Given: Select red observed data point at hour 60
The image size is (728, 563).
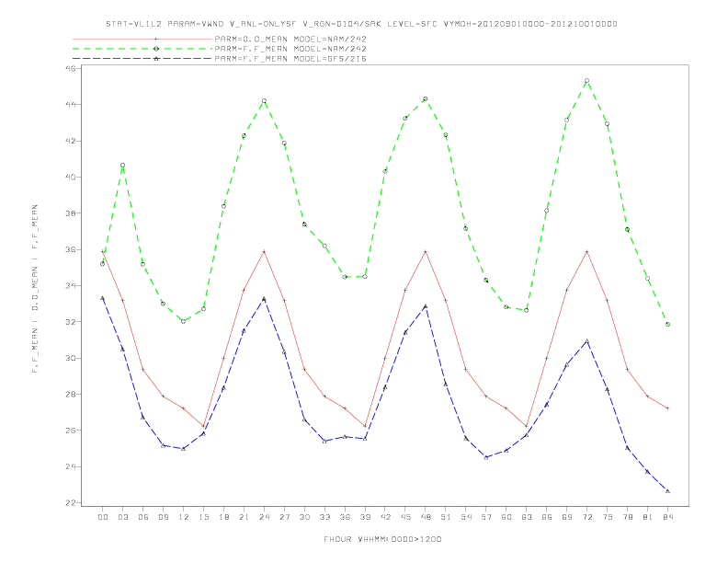Looking at the screenshot, I should tap(506, 408).
